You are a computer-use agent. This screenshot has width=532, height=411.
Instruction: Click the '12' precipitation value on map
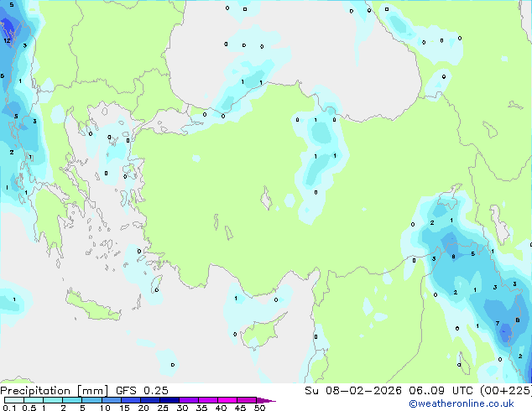pos(7,41)
